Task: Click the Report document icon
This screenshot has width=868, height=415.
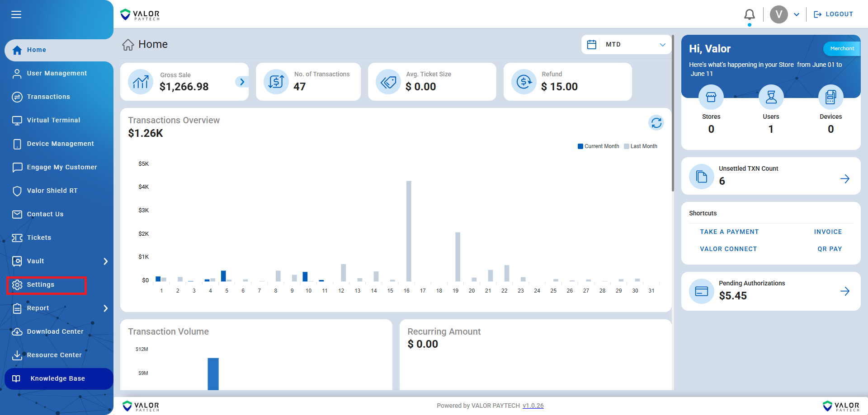Action: click(17, 308)
